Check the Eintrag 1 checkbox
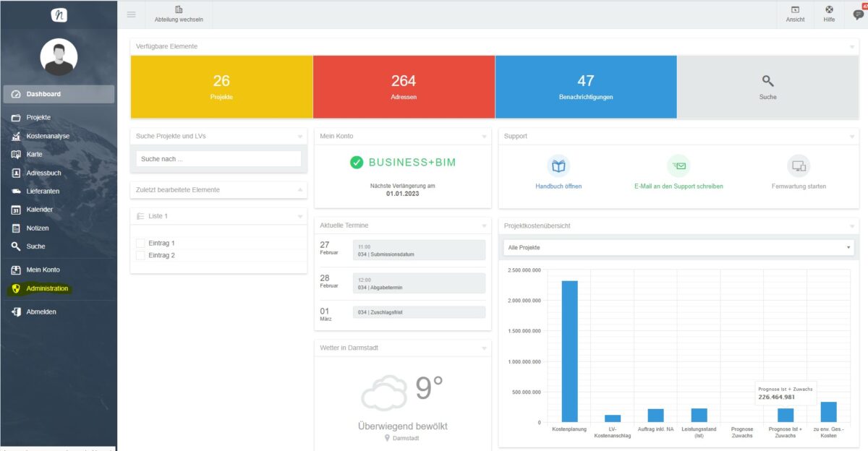This screenshot has height=451, width=868. 141,244
